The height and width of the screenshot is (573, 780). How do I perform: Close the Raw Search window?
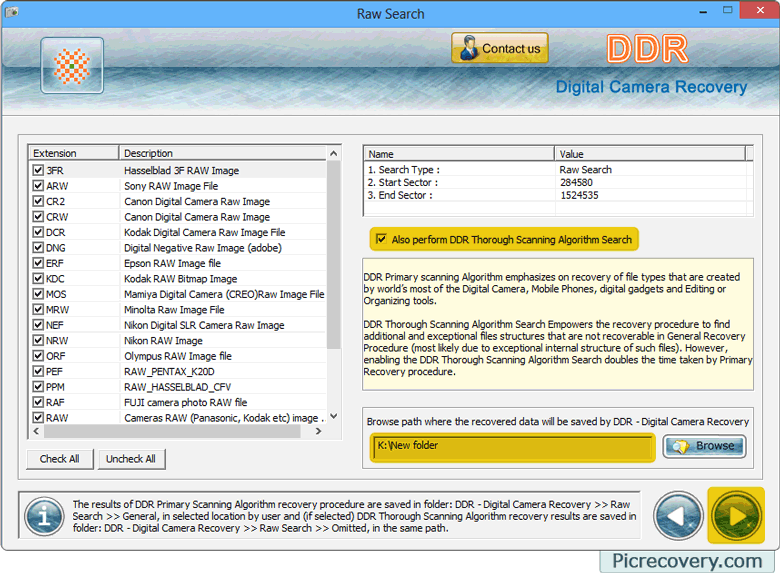click(760, 10)
